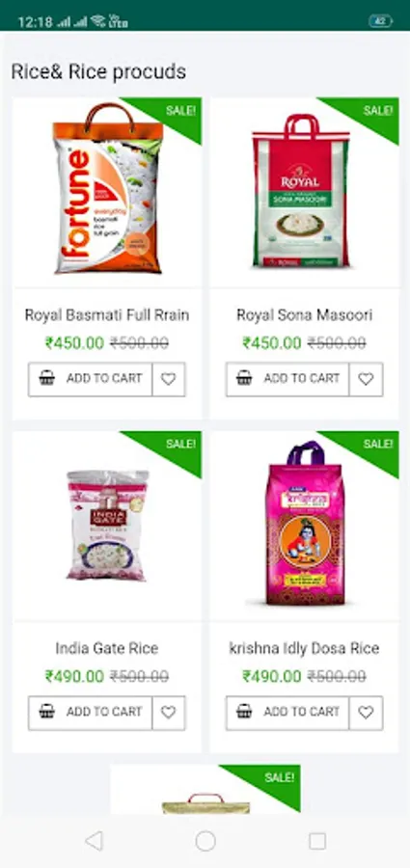This screenshot has height=868, width=410.
Task: Open the pink Krishna rice bag image
Action: click(305, 523)
